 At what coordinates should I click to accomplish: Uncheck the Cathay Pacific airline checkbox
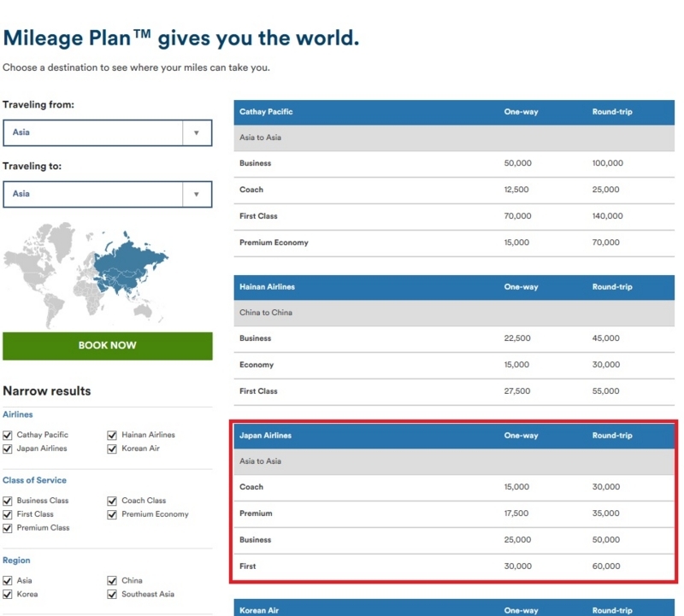[8, 435]
